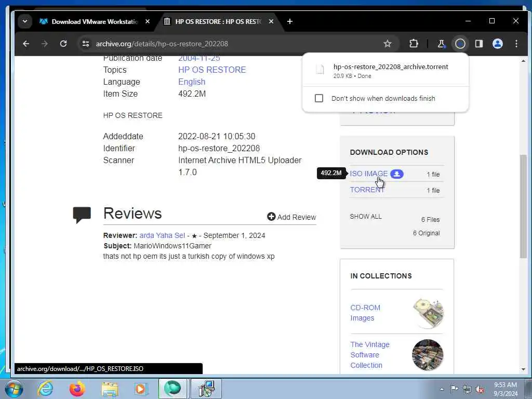Viewport: 532px width, 399px height.
Task: Click the 6 Original files text
Action: (x=426, y=233)
